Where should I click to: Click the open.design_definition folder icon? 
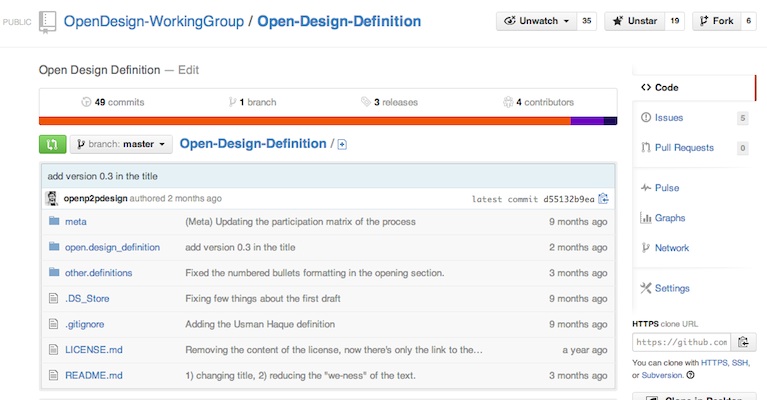[54, 246]
